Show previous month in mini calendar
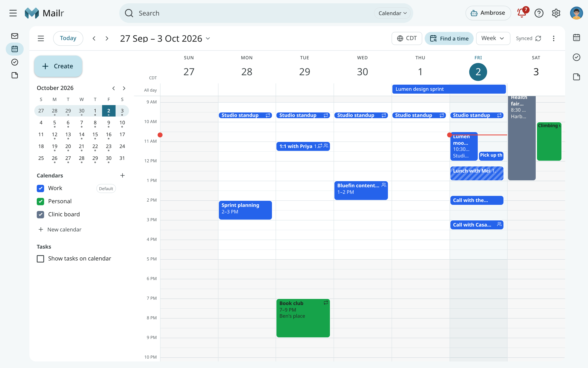The image size is (588, 368). point(114,88)
